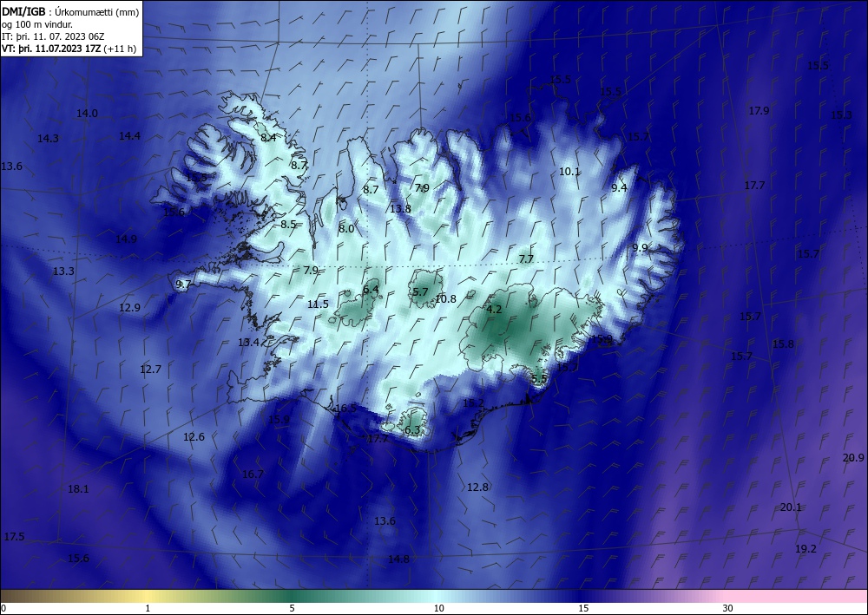Click the "30" label on the color scale
This screenshot has width=868, height=615.
click(728, 608)
